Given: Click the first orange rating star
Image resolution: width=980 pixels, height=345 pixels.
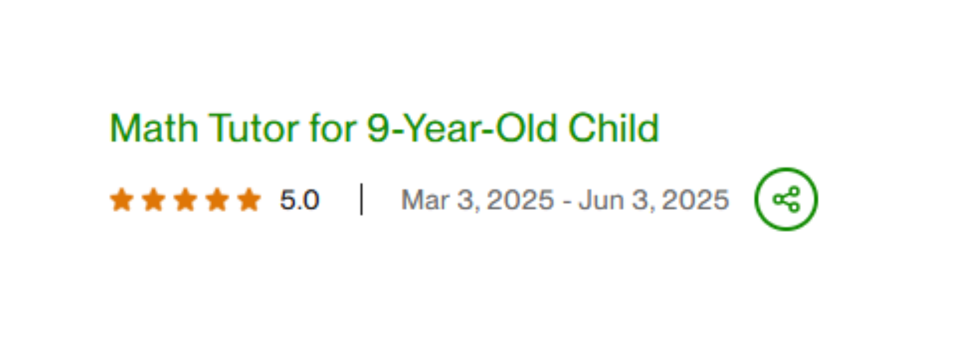Looking at the screenshot, I should (122, 199).
